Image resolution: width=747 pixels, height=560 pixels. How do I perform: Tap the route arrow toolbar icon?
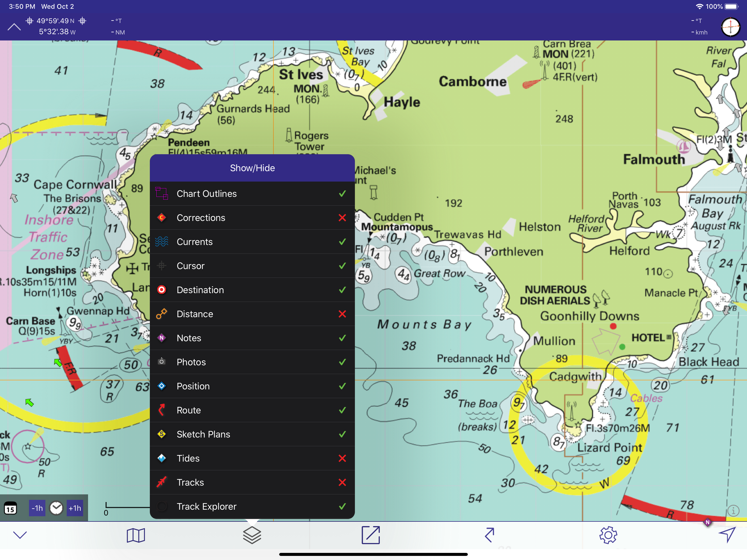click(490, 535)
